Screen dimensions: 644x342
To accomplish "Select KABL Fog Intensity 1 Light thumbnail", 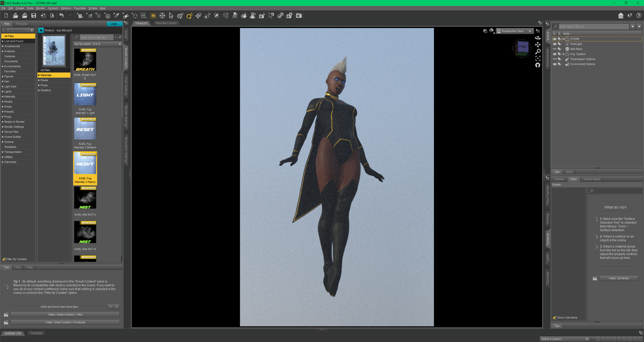I will click(x=85, y=94).
